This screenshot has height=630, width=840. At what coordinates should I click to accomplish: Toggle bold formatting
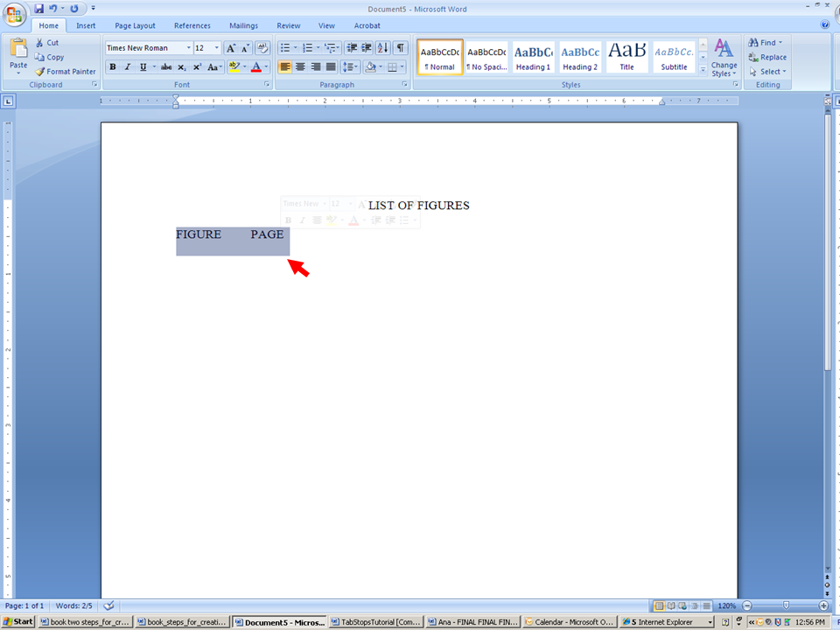point(113,67)
